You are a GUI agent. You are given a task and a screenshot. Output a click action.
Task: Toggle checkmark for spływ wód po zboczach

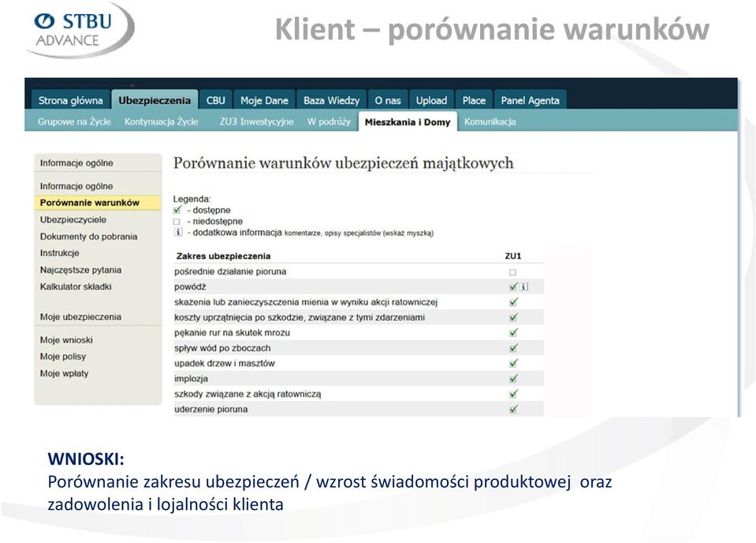[513, 348]
